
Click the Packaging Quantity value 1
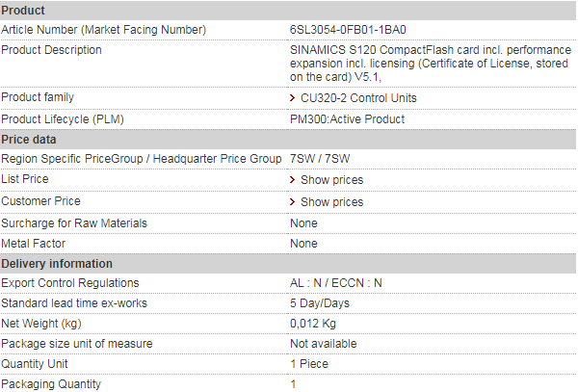coord(293,384)
